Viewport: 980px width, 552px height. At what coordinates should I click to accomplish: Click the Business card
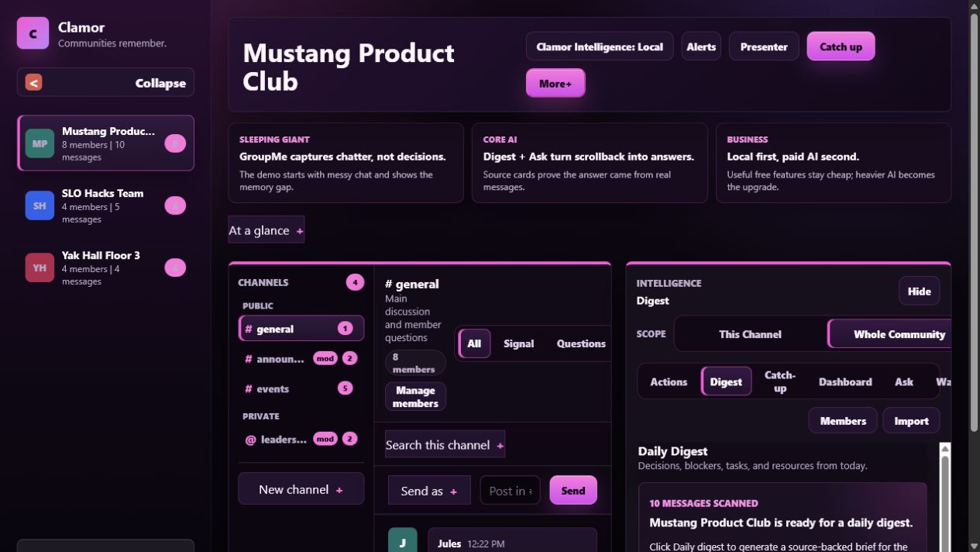tap(834, 163)
